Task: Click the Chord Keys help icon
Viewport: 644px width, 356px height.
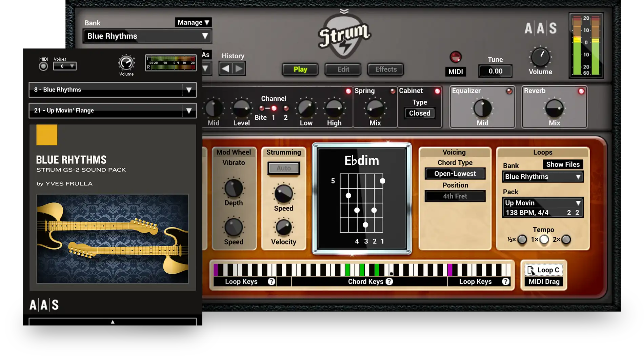Action: (x=389, y=281)
